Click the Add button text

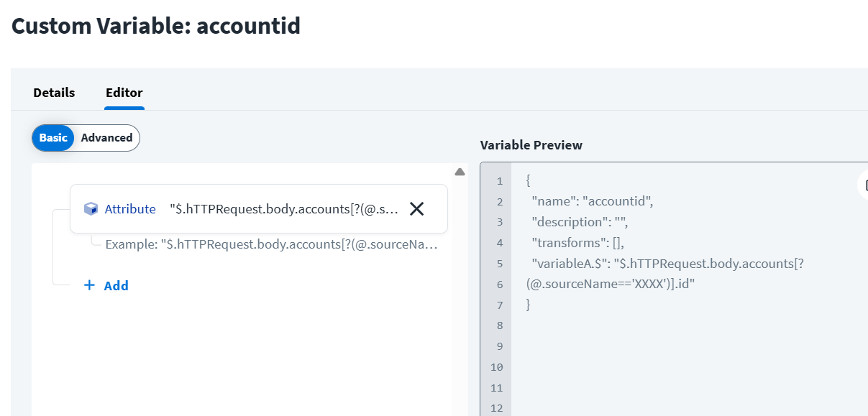pyautogui.click(x=116, y=286)
